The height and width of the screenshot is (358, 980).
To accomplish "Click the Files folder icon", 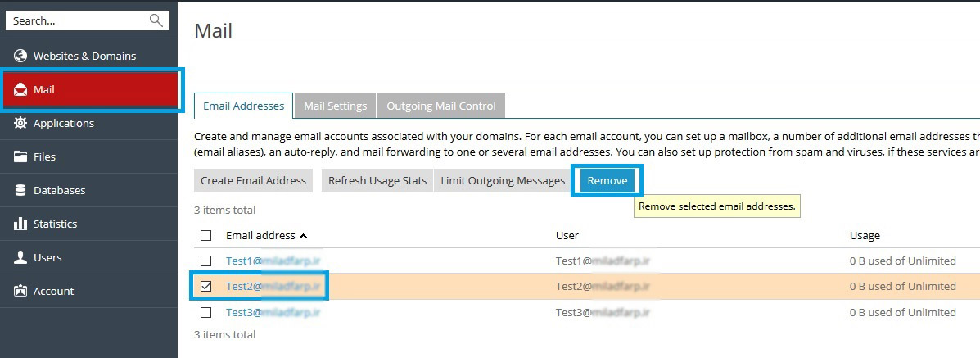I will coord(20,156).
